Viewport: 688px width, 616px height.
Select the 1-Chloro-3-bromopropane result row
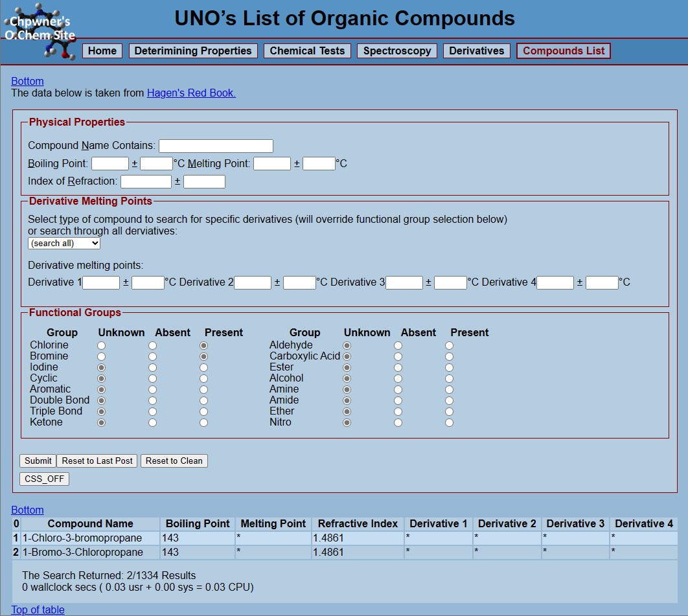83,538
